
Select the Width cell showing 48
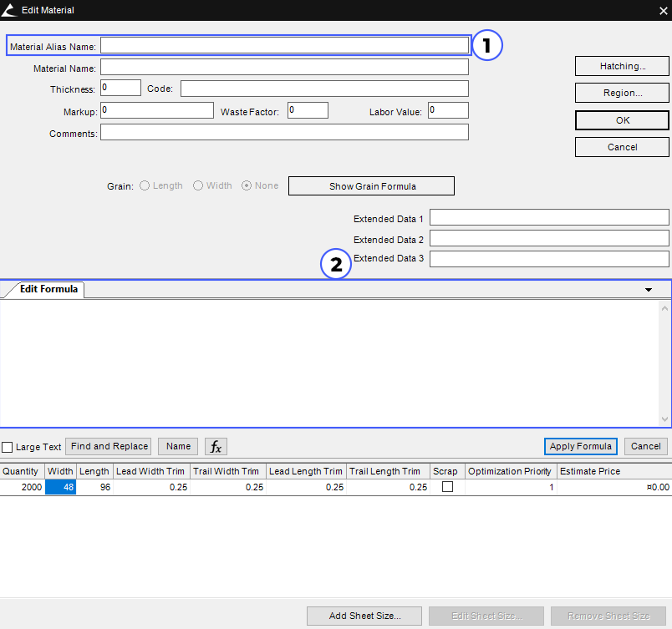[x=60, y=487]
